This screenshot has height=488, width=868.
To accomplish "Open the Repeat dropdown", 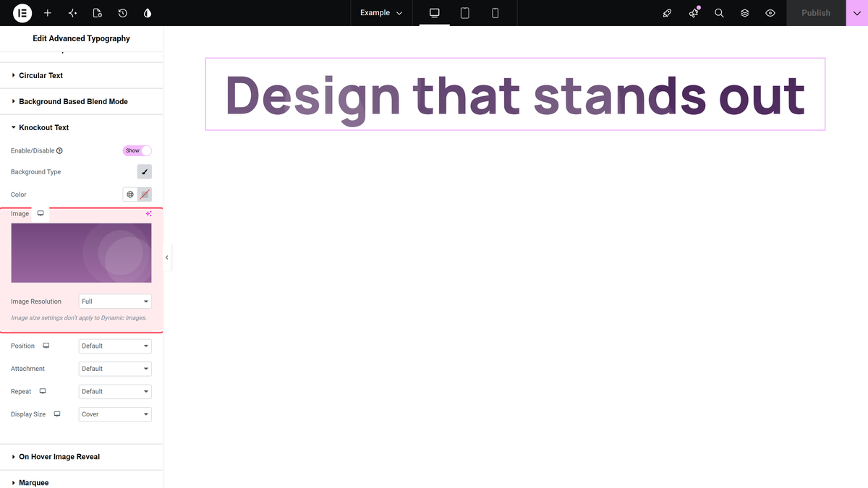I will point(115,392).
